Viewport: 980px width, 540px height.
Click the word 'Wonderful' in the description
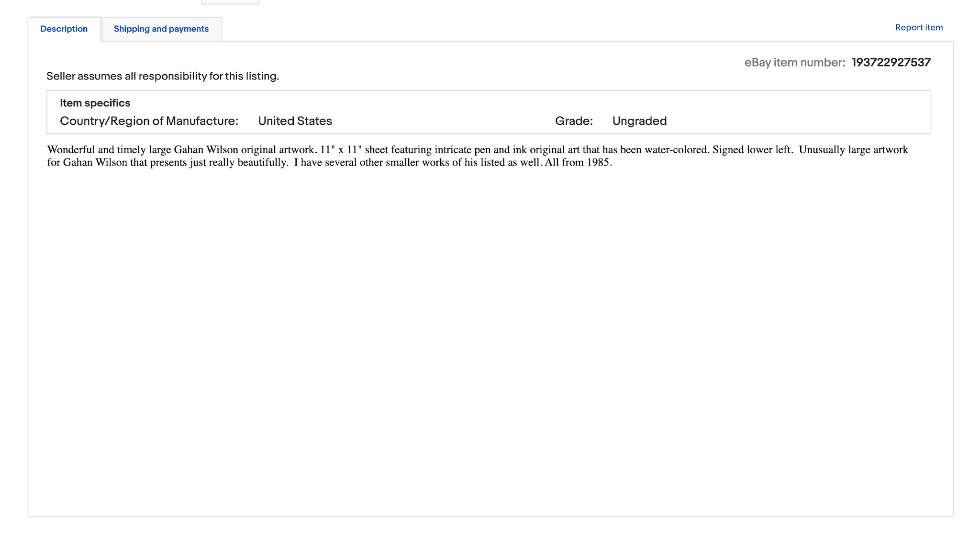pyautogui.click(x=71, y=149)
